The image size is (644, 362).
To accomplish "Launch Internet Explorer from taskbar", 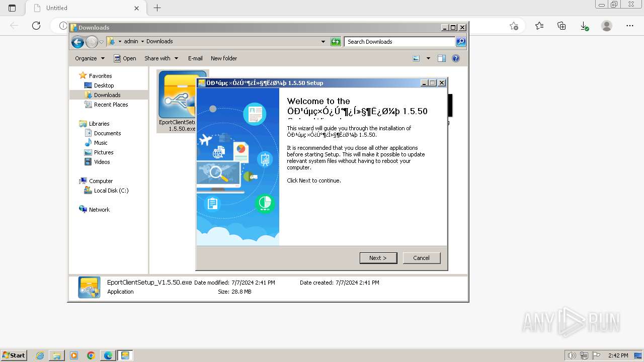I will [40, 355].
